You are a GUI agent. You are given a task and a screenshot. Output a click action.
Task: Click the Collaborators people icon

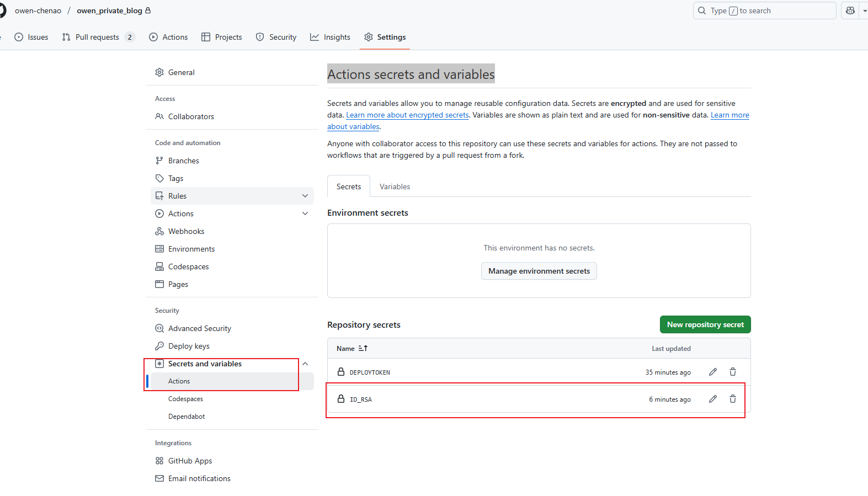[x=159, y=116]
